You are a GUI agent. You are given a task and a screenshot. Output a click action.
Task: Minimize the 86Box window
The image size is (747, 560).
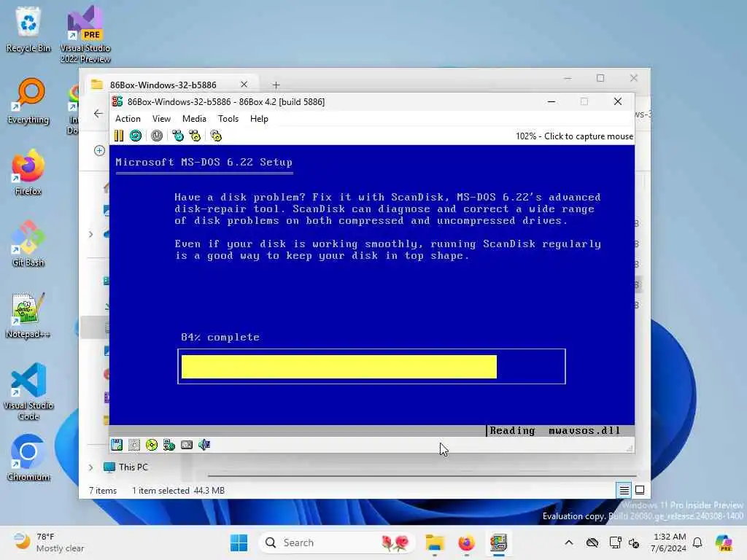[x=551, y=101]
